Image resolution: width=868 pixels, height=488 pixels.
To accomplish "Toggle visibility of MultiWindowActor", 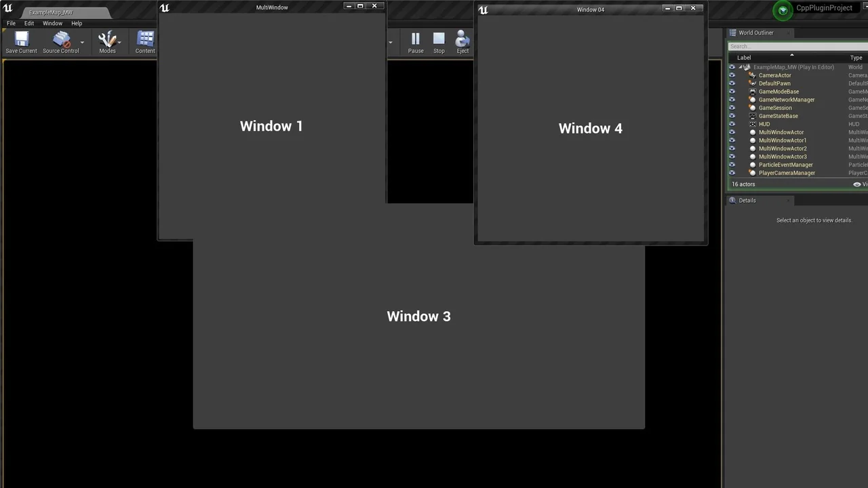I will 732,132.
